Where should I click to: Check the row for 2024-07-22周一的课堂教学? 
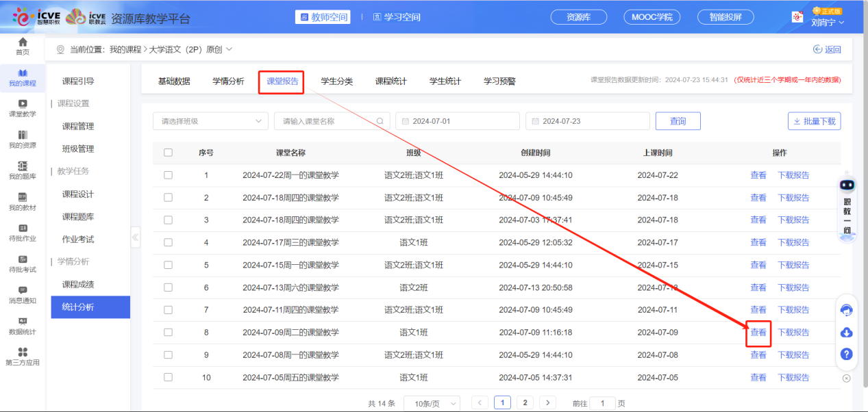click(168, 175)
